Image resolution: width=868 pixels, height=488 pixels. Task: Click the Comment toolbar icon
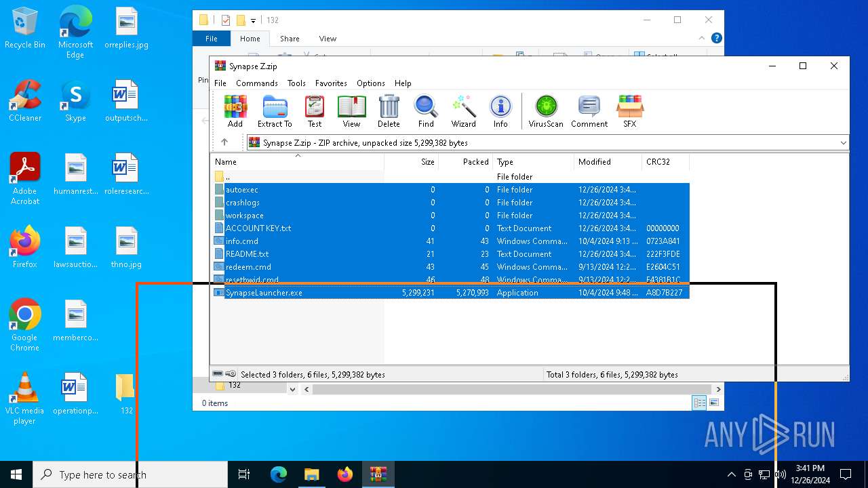tap(589, 111)
